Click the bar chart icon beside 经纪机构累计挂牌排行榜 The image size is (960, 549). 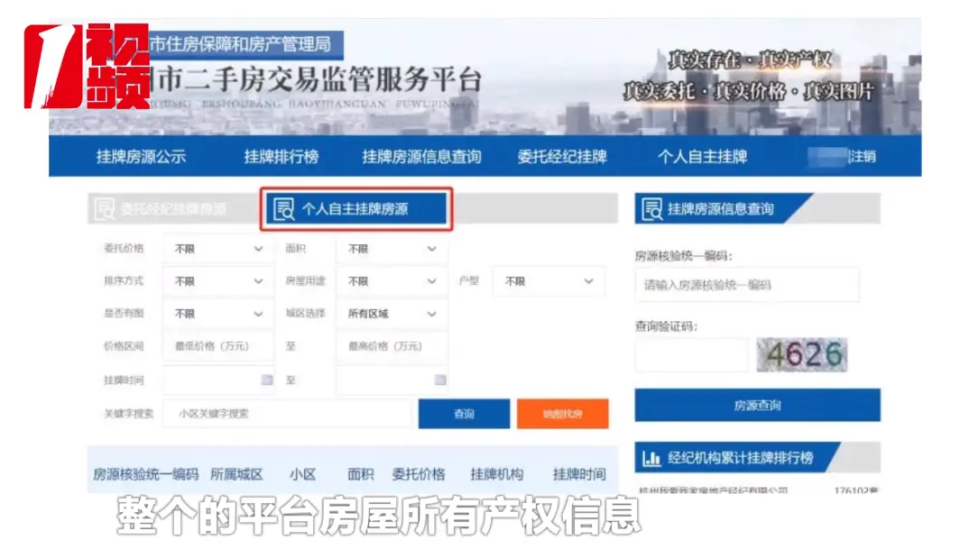coord(651,458)
